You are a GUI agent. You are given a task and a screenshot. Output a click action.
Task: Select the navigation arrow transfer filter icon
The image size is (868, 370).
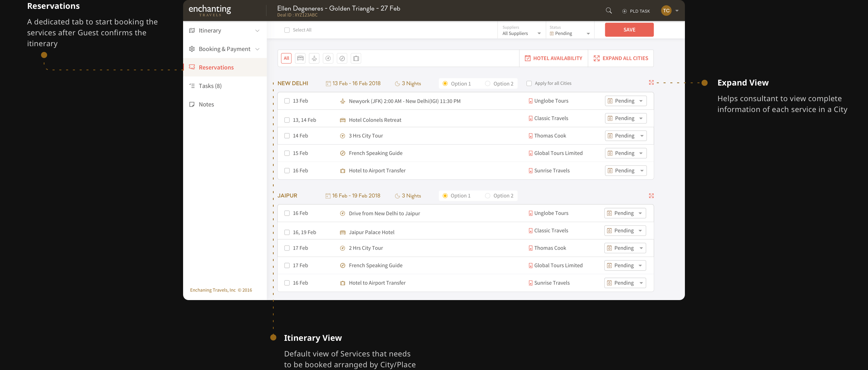pyautogui.click(x=328, y=58)
